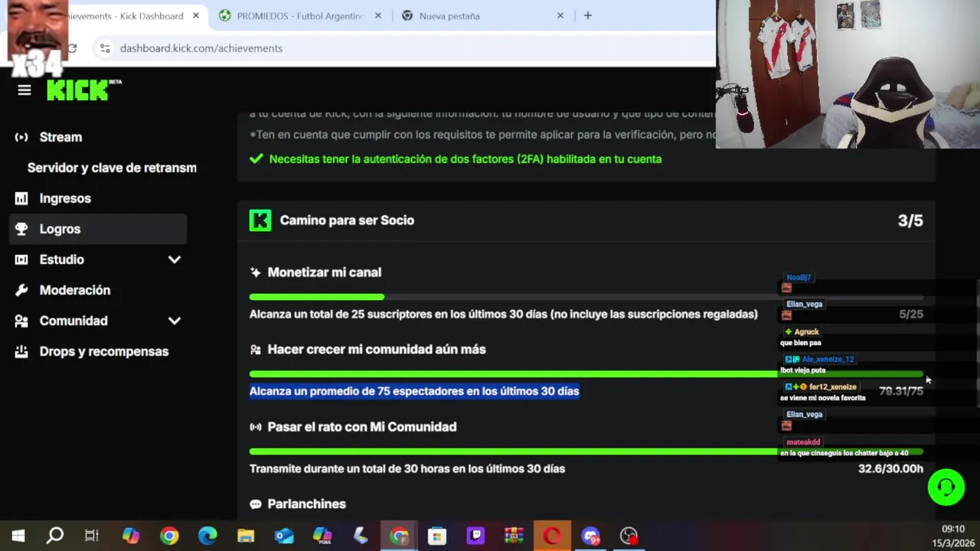
Task: Open Windows Search from the taskbar
Action: [54, 536]
